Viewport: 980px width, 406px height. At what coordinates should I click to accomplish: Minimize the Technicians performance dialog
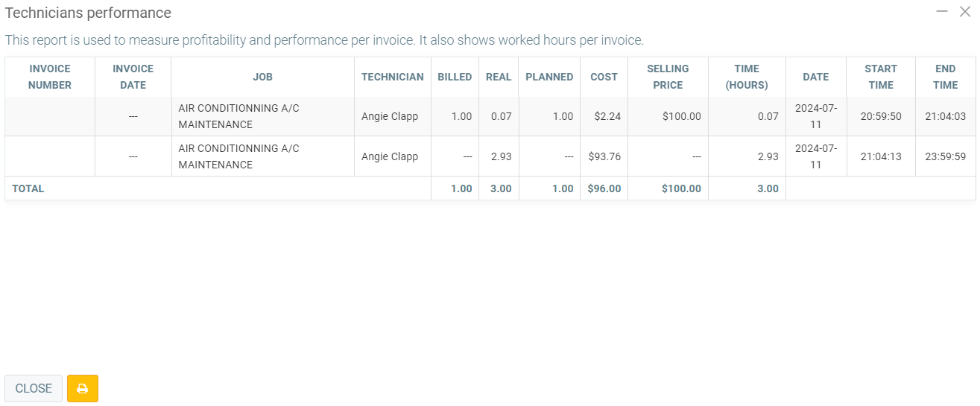pyautogui.click(x=942, y=11)
